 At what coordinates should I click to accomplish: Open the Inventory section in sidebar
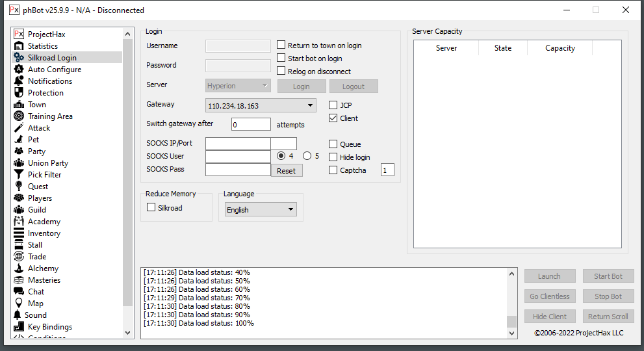click(44, 233)
